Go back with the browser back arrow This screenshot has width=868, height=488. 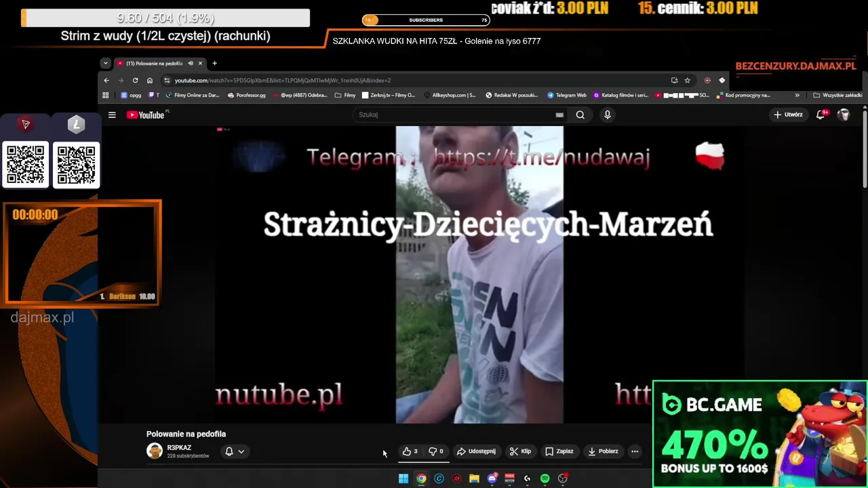pyautogui.click(x=106, y=80)
